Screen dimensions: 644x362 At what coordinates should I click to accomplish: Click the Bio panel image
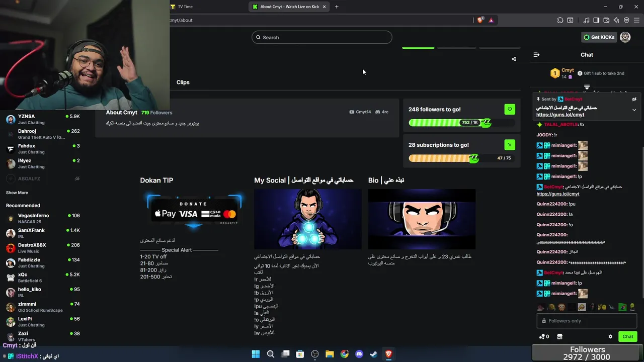pyautogui.click(x=422, y=219)
